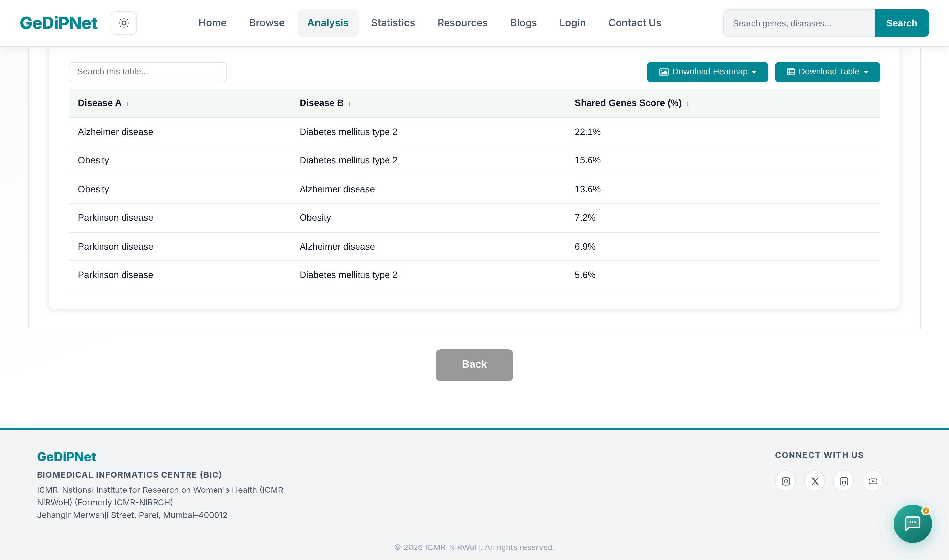The height and width of the screenshot is (560, 949).
Task: Open the Blogs menu item
Action: [x=524, y=23]
